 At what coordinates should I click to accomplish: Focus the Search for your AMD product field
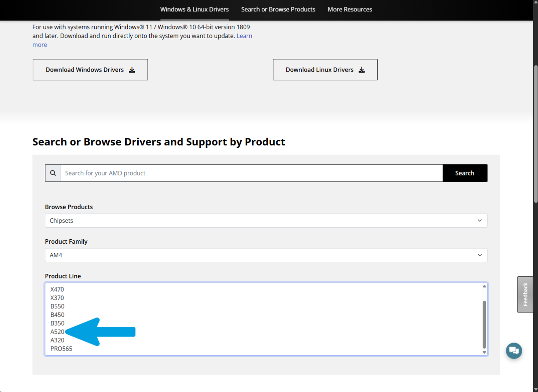tap(251, 173)
